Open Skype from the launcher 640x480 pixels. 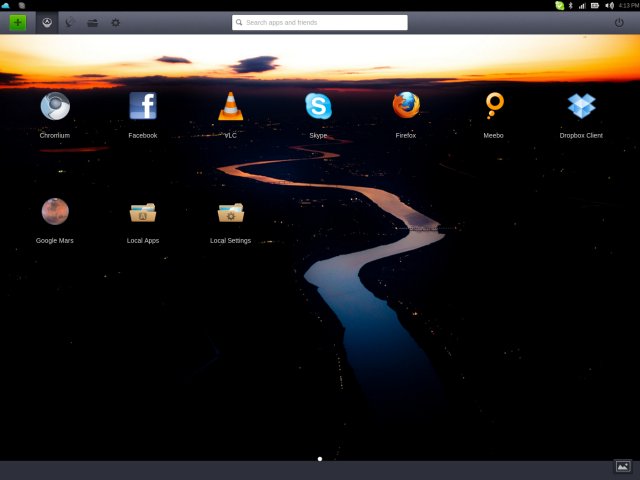[x=318, y=106]
